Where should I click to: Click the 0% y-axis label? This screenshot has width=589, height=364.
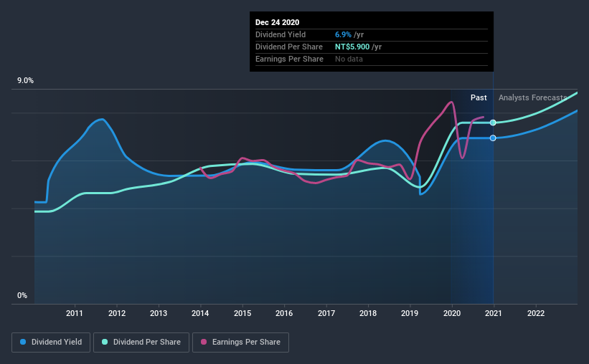pyautogui.click(x=22, y=296)
